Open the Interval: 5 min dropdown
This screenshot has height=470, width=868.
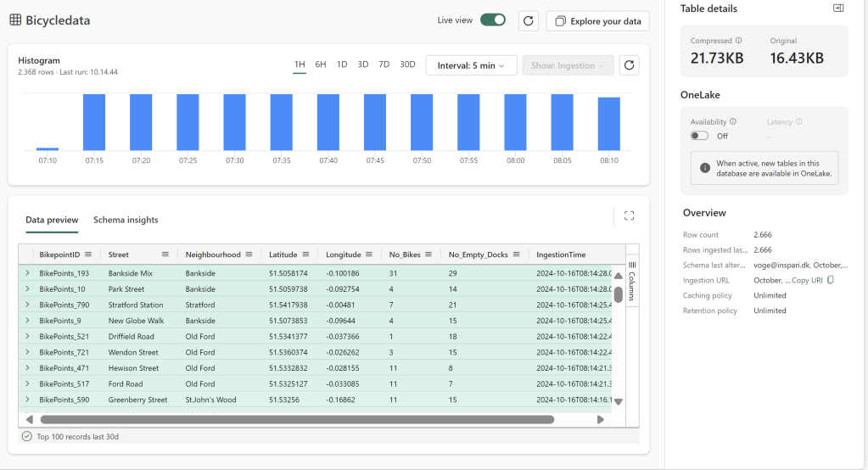pos(471,65)
